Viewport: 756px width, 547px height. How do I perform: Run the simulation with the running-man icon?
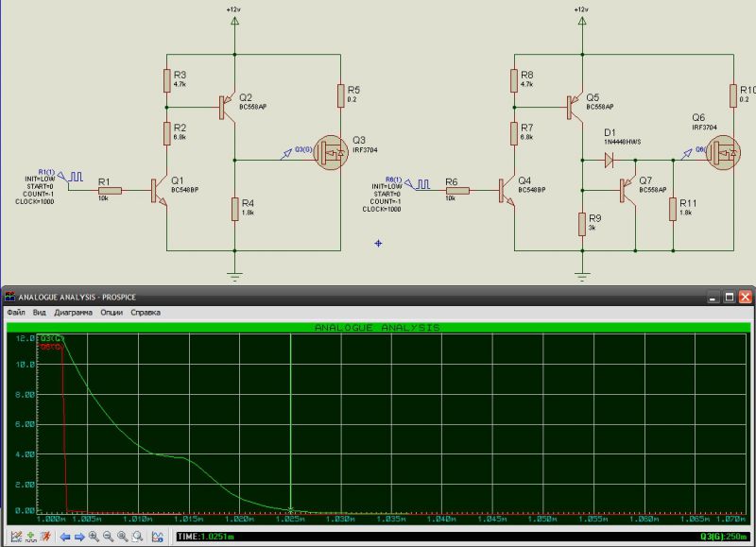tap(45, 537)
